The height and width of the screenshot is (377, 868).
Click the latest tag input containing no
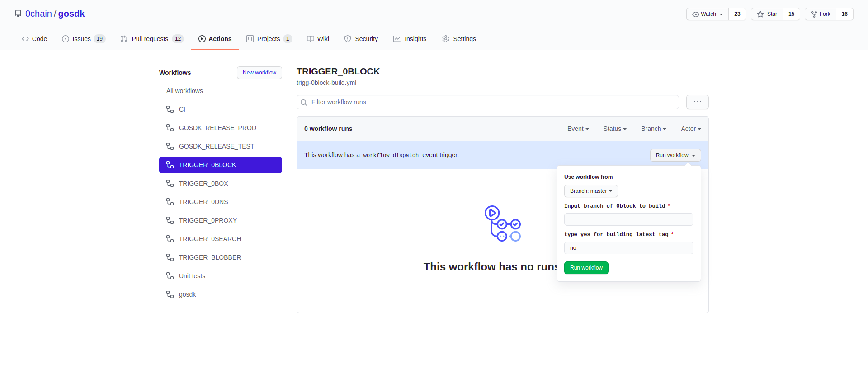629,248
